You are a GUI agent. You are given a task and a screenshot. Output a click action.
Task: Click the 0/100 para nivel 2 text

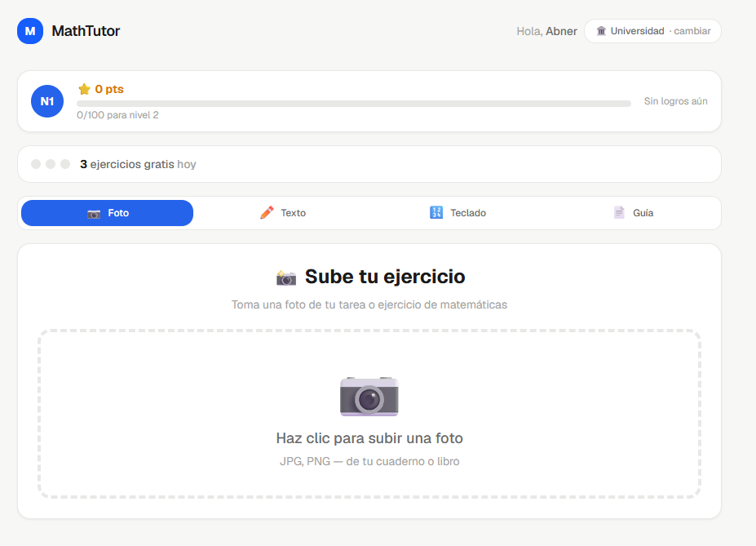117,115
